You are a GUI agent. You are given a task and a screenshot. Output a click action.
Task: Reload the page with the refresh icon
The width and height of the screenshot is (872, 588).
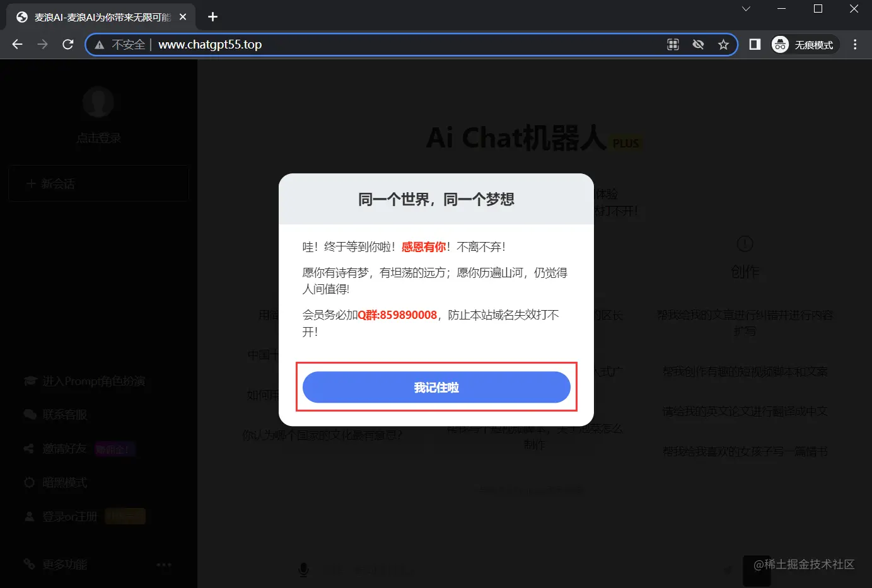click(x=68, y=44)
